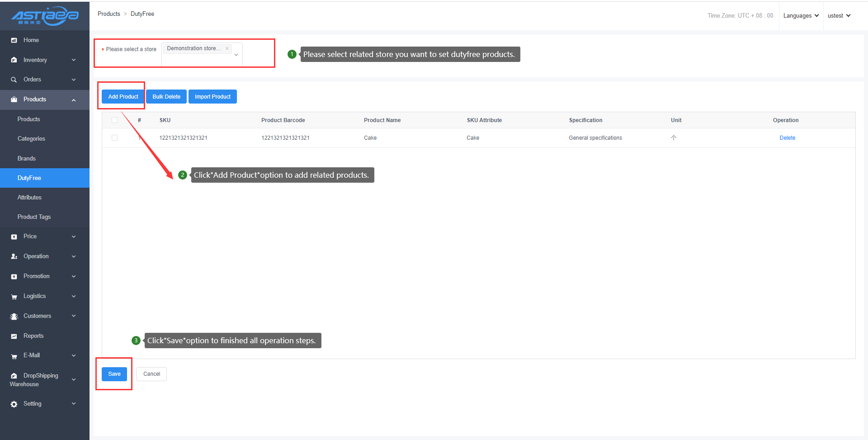The height and width of the screenshot is (440, 868).
Task: Open the store selection dropdown arrow
Action: click(x=236, y=55)
